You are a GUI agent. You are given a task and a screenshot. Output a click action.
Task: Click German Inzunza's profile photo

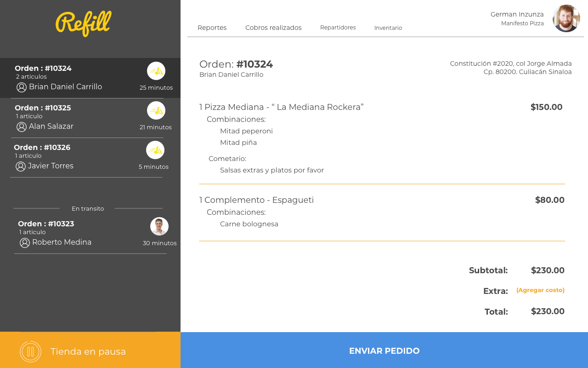click(566, 18)
